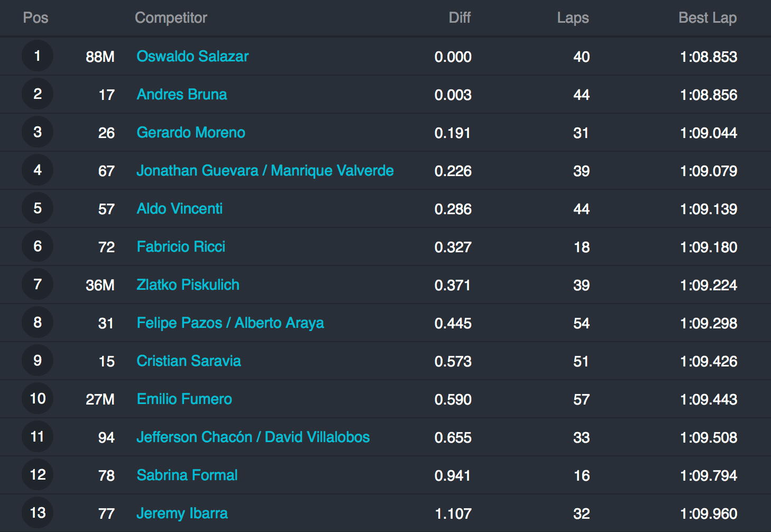This screenshot has width=771, height=532.
Task: View Fabricio Ricci's details
Action: [x=181, y=246]
